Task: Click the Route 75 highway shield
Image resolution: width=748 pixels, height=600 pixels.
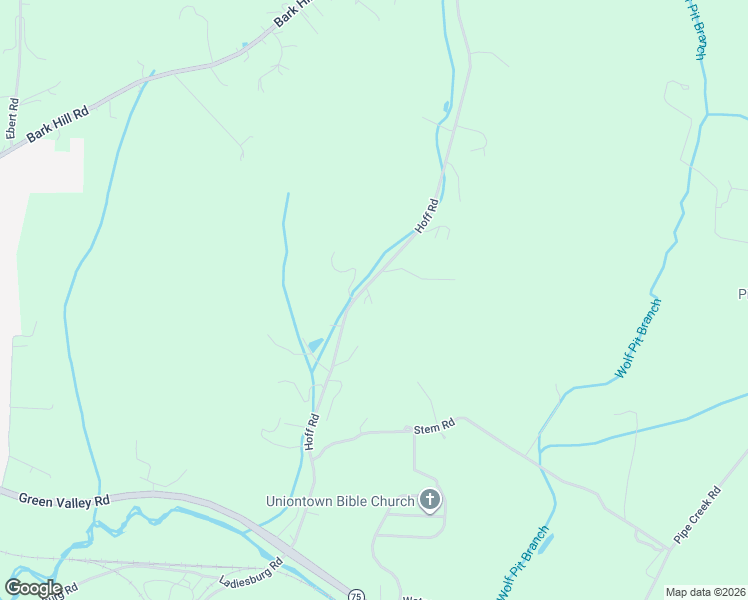Action: point(356,595)
